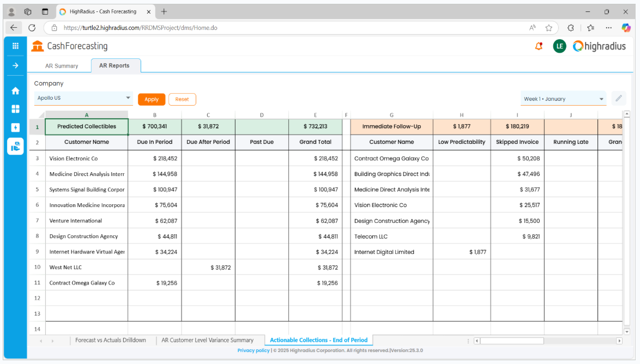Click the $ 50,208 skipped invoice value

(x=517, y=159)
